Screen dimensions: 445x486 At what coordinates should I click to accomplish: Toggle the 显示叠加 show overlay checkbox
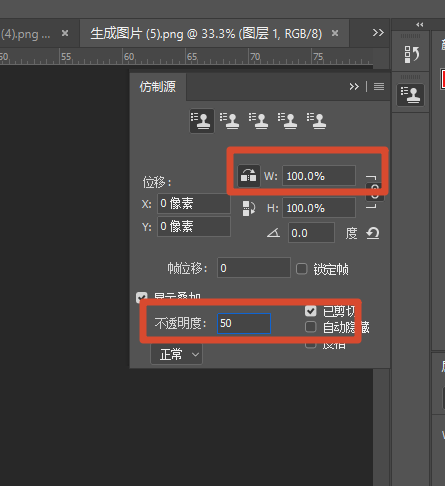[142, 297]
